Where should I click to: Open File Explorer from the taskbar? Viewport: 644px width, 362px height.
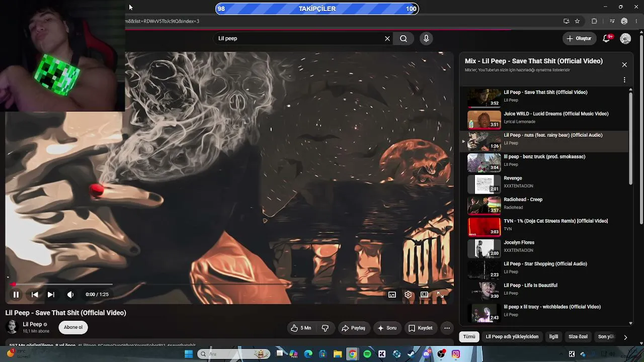[338, 354]
